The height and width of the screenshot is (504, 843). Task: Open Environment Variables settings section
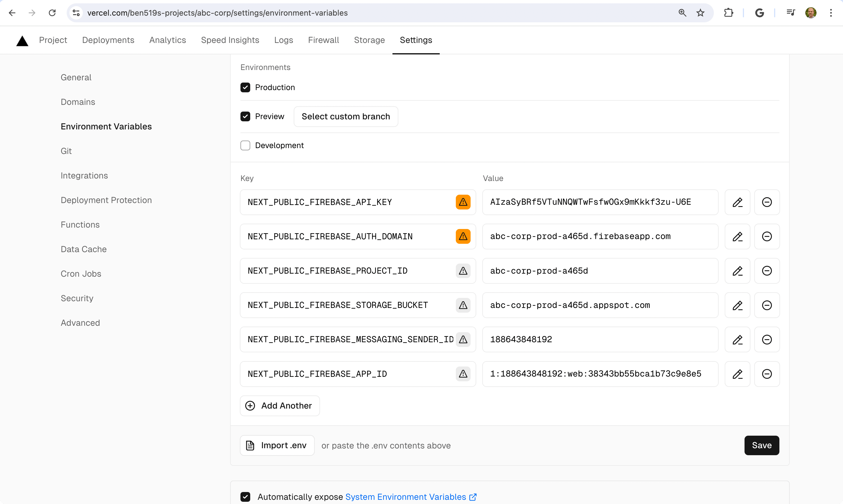(x=106, y=126)
